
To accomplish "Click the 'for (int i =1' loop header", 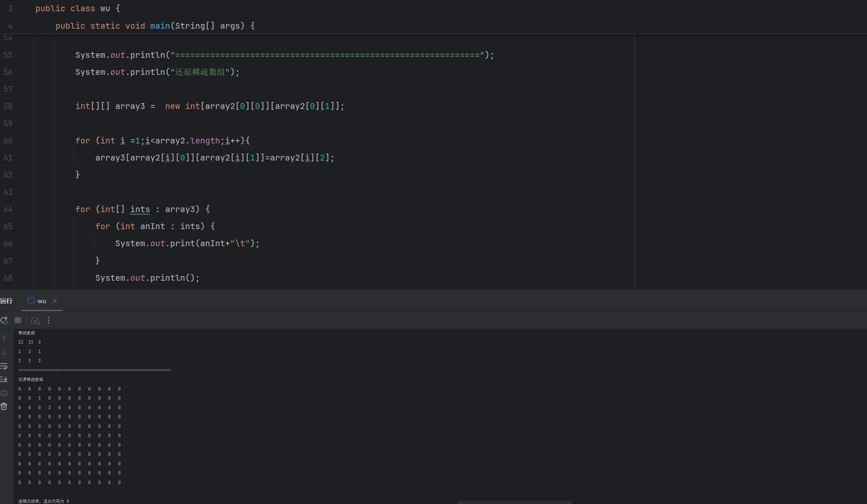I will click(162, 141).
